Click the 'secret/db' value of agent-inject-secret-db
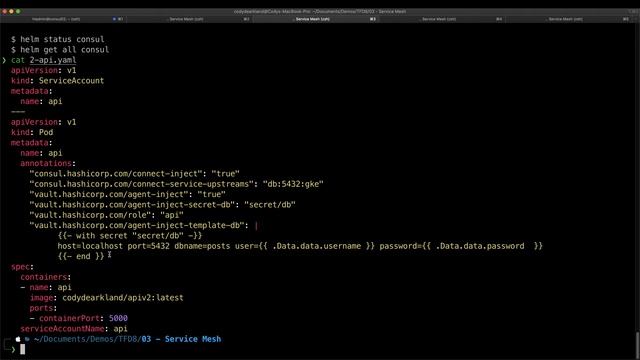 (x=270, y=205)
